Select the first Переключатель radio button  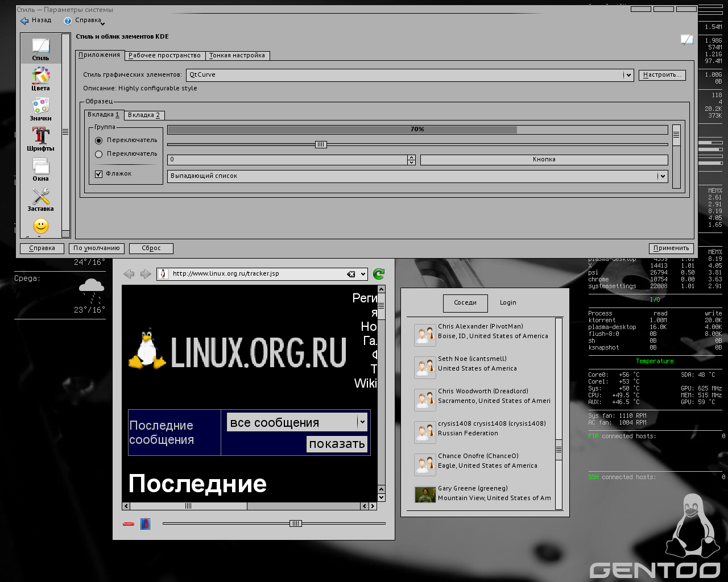click(99, 140)
